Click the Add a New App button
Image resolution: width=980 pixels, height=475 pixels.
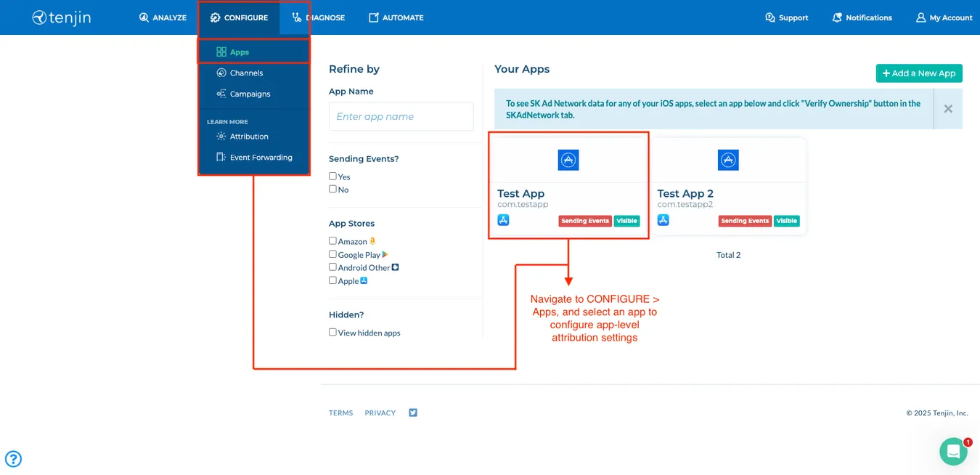coord(918,73)
